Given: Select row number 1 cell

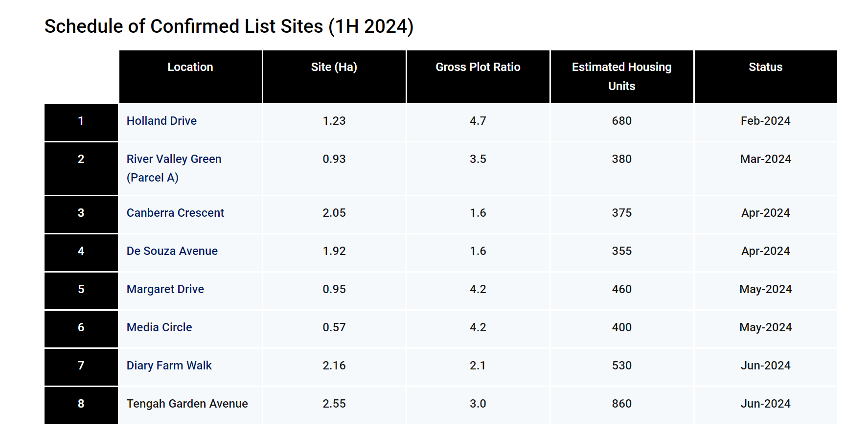Looking at the screenshot, I should (x=81, y=122).
